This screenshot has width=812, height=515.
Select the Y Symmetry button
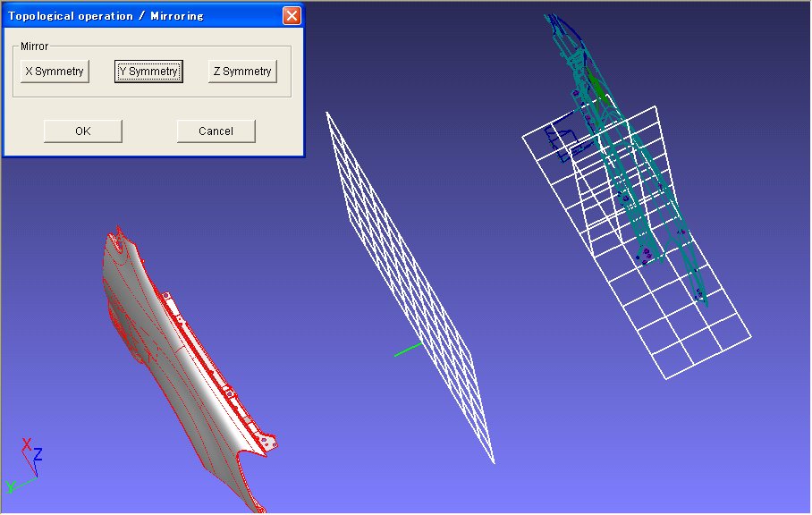pos(148,72)
